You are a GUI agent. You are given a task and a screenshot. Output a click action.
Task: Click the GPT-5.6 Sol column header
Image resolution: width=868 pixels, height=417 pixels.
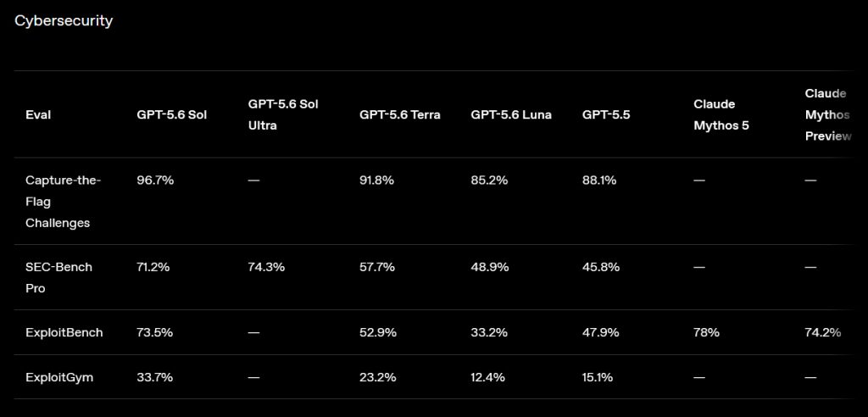coord(171,114)
